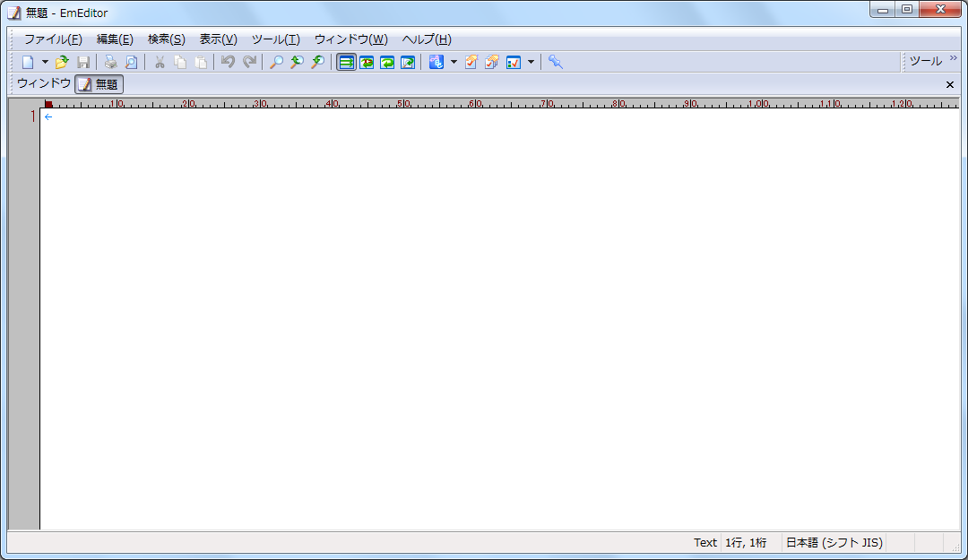Click the 日本語 (シフト JIS) encoding indicator
Image resolution: width=968 pixels, height=560 pixels.
click(834, 542)
